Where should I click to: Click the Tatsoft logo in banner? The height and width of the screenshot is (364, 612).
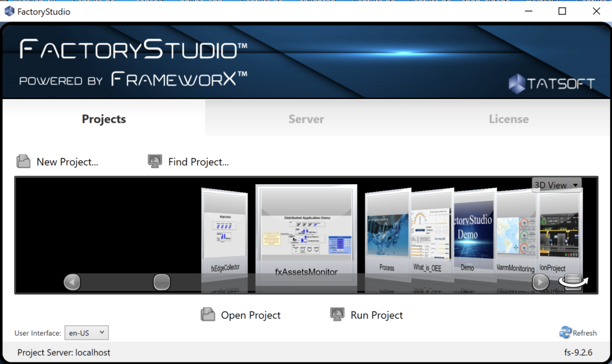coord(552,84)
